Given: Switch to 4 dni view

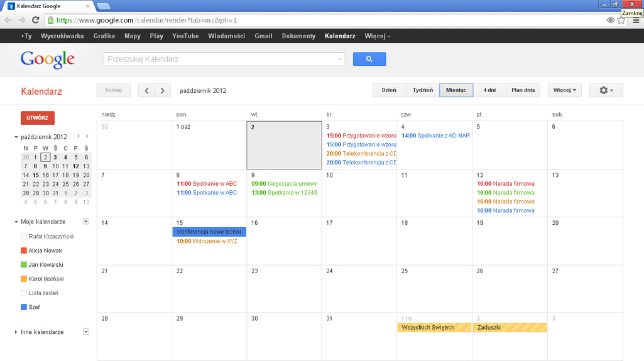Looking at the screenshot, I should pos(489,90).
